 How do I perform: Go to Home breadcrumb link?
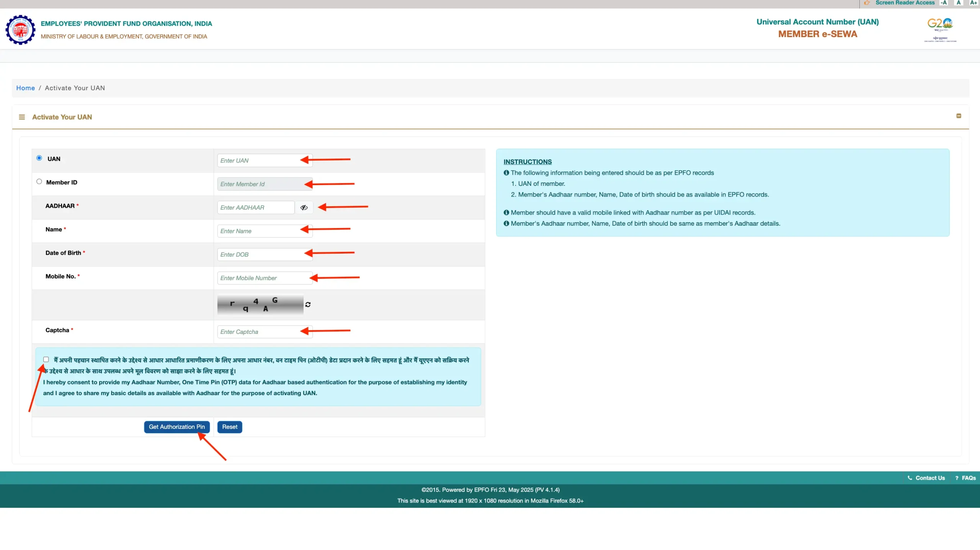click(25, 88)
